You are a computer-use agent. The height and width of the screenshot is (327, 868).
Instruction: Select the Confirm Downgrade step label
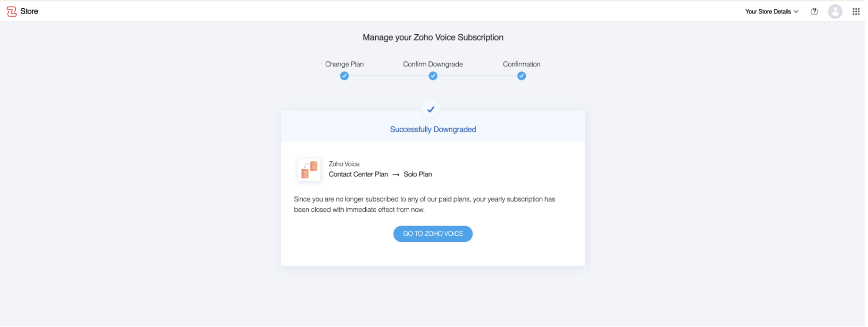[x=433, y=64]
